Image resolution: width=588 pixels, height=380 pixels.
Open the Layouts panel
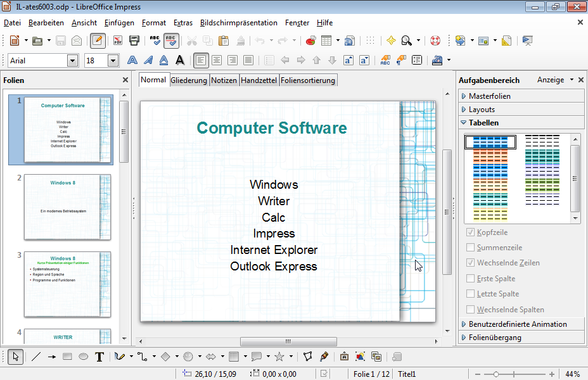click(488, 108)
